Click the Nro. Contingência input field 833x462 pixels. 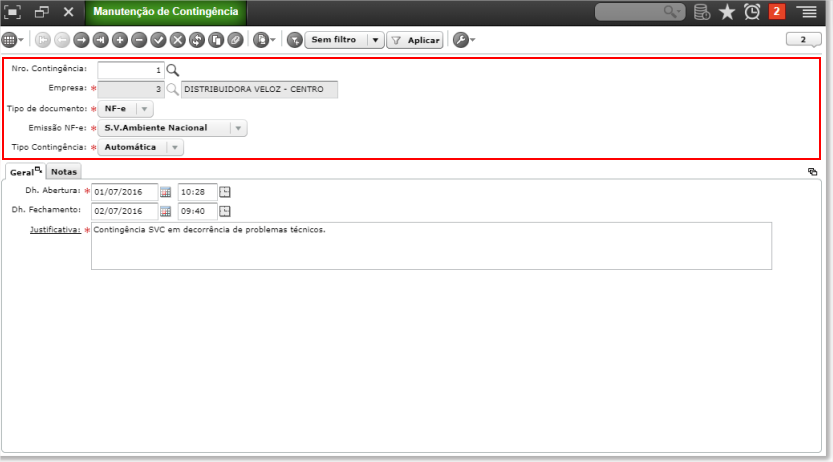pos(131,70)
